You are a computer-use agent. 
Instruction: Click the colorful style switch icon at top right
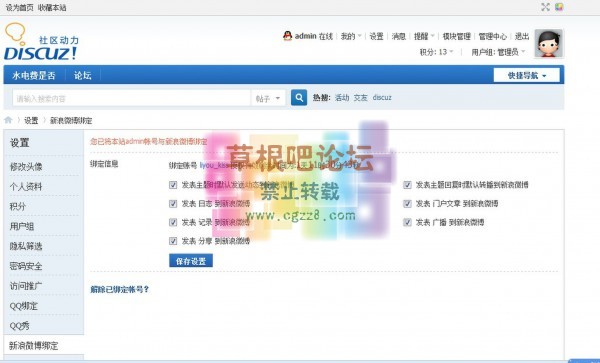click(559, 7)
